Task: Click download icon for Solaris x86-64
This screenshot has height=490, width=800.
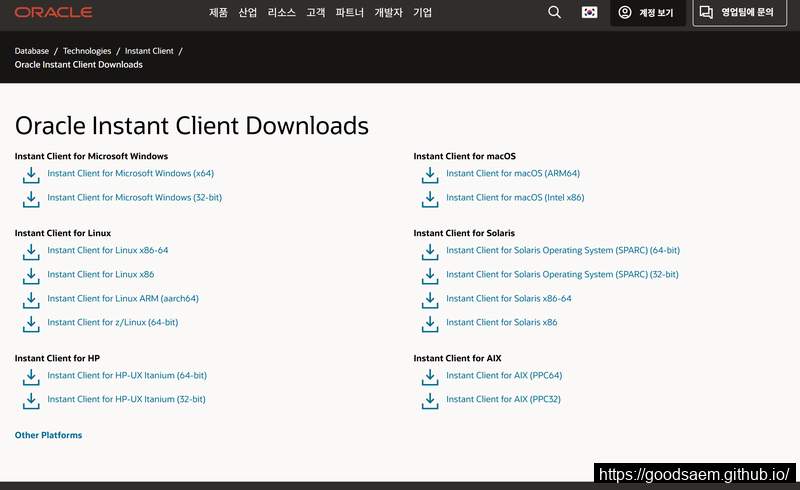Action: click(430, 300)
